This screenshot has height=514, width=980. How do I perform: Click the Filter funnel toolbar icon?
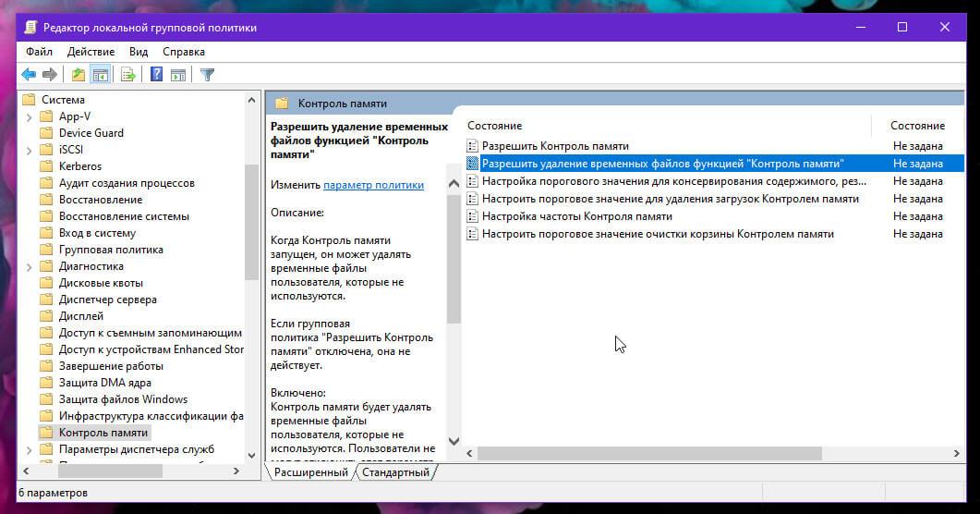coord(207,75)
